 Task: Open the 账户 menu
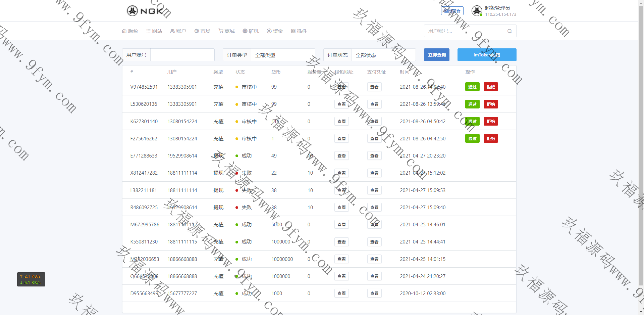tap(178, 31)
